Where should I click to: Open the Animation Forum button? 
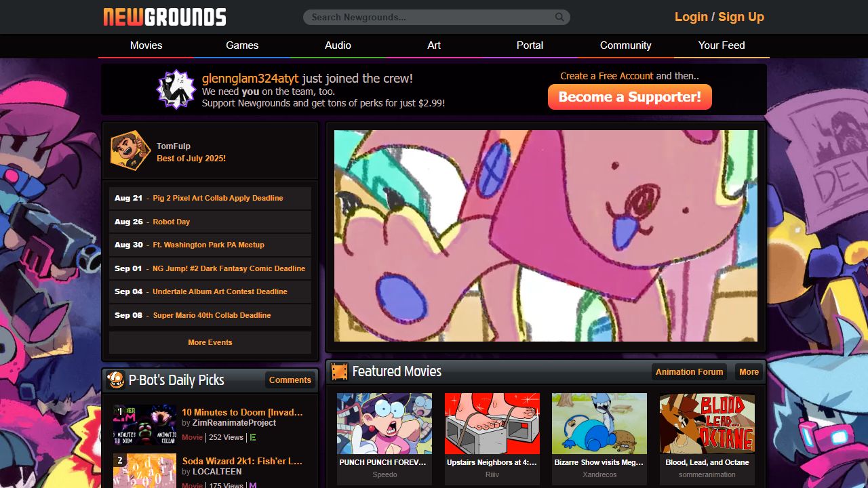(689, 371)
